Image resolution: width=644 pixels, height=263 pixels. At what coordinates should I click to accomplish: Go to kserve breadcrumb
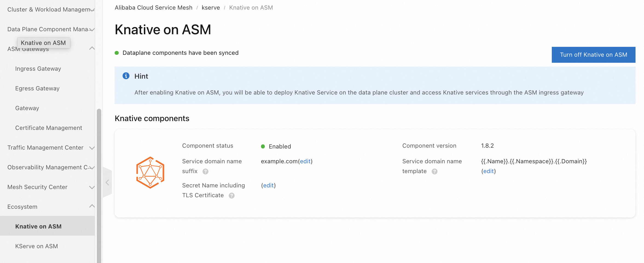tap(211, 8)
